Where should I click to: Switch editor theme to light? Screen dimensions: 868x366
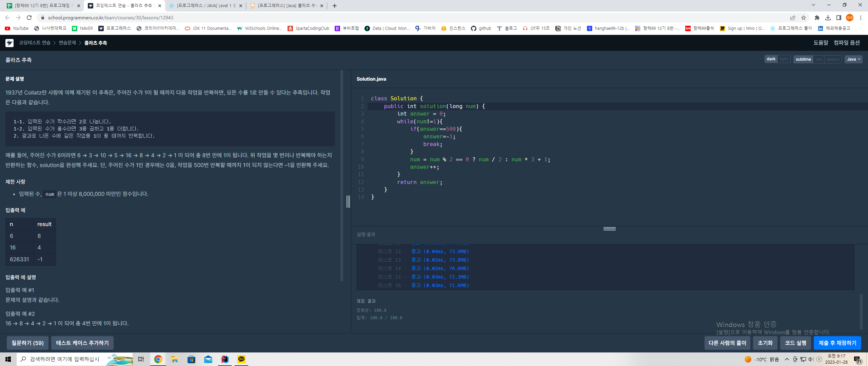tap(784, 59)
